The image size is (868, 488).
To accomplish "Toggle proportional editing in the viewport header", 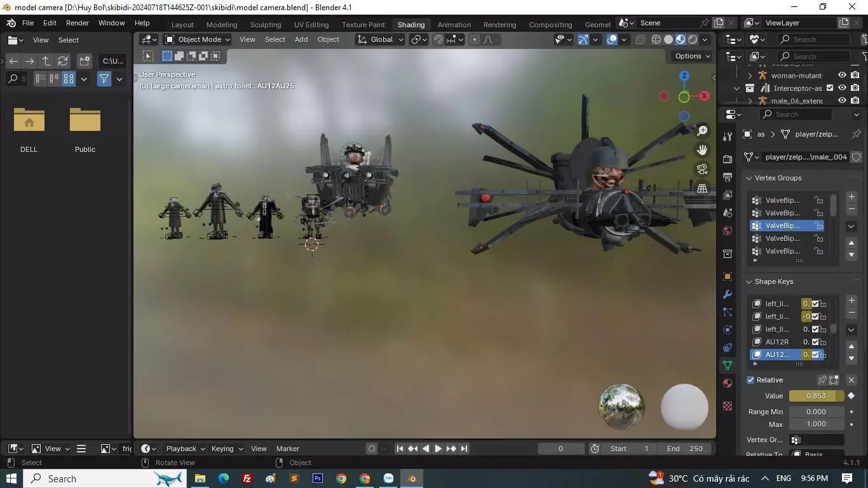I will coord(474,39).
